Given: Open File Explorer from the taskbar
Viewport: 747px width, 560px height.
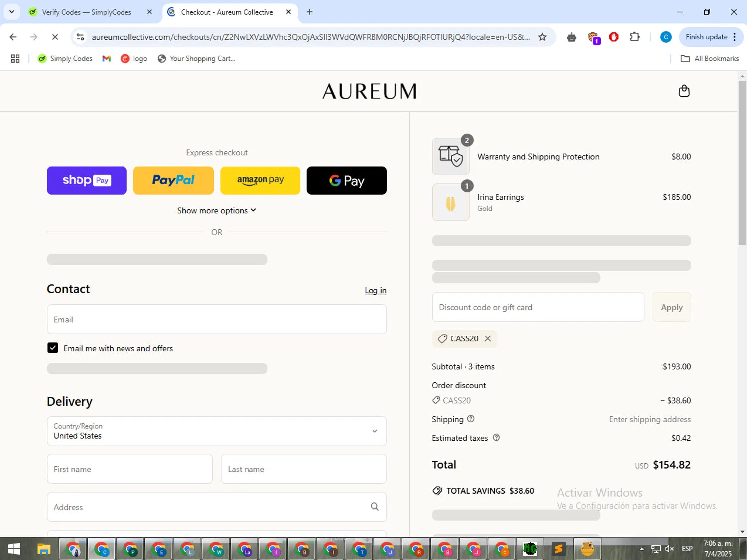Looking at the screenshot, I should [44, 549].
